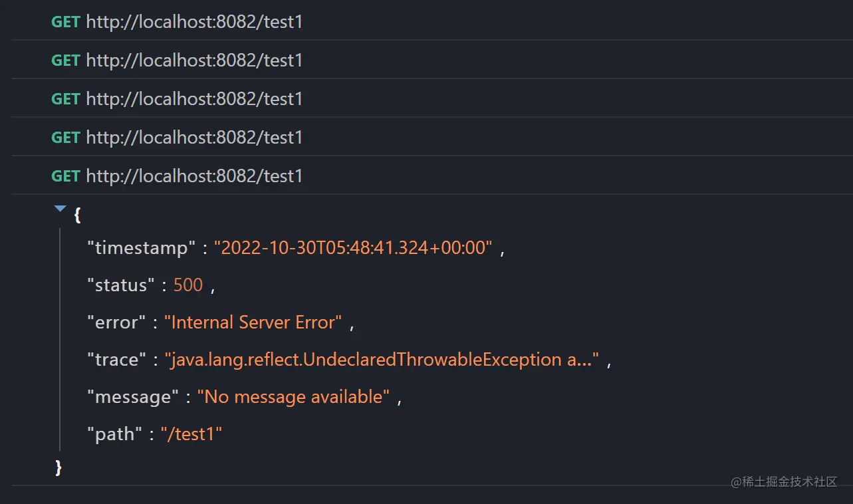This screenshot has width=853, height=504.
Task: Click the "error" key in JSON
Action: point(117,322)
